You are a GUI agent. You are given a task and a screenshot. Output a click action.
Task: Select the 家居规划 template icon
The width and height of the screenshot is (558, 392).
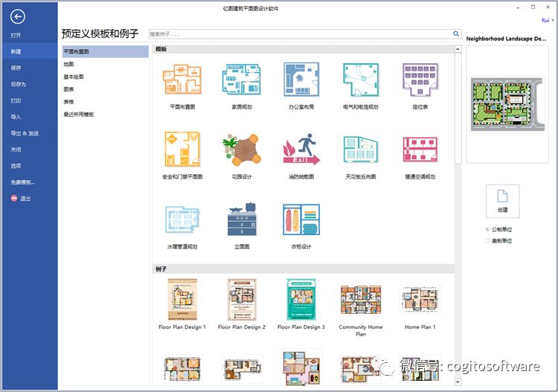coord(242,80)
